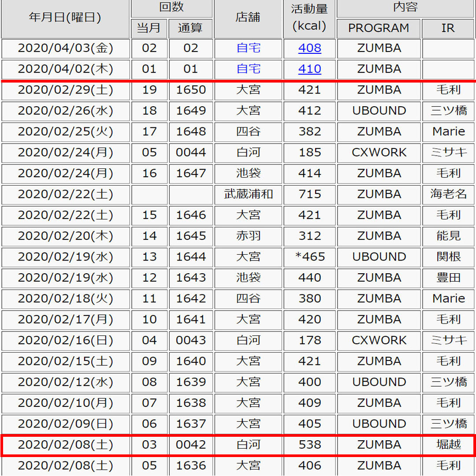This screenshot has height=476, width=476.
Task: Click the date 2020/02/17(月)
Action: click(x=65, y=320)
